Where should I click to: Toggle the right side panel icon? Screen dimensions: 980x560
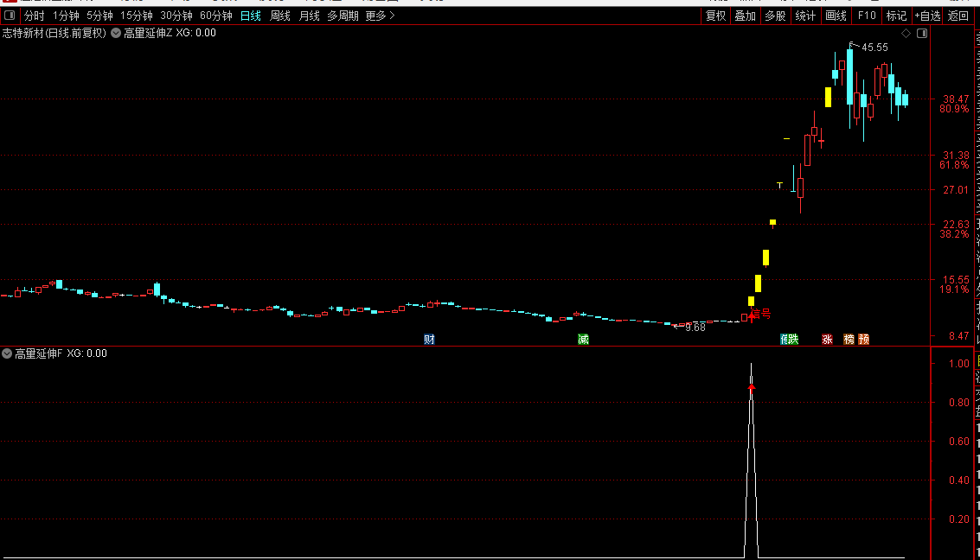point(922,33)
